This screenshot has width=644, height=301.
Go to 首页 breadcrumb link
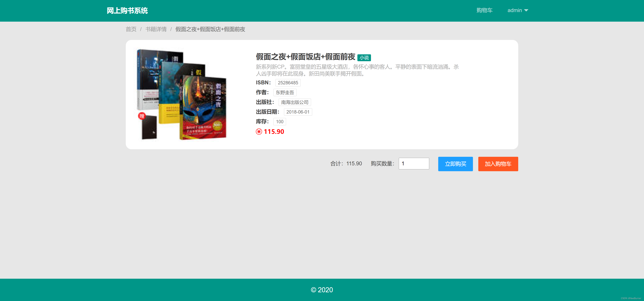point(131,29)
